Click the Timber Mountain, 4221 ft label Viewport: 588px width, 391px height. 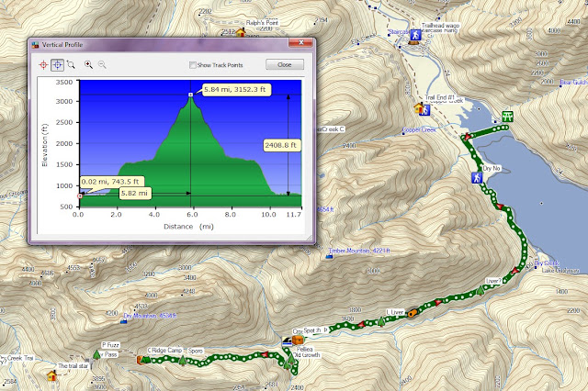pyautogui.click(x=359, y=251)
